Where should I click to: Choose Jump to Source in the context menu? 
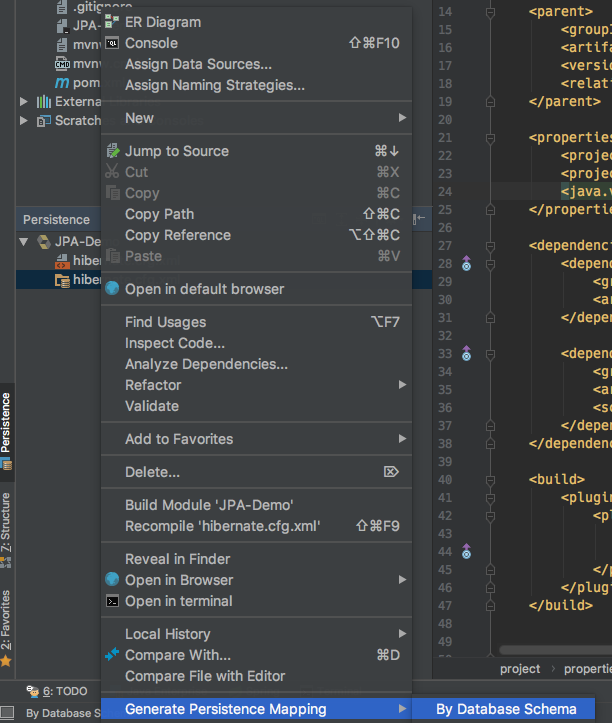tap(176, 151)
